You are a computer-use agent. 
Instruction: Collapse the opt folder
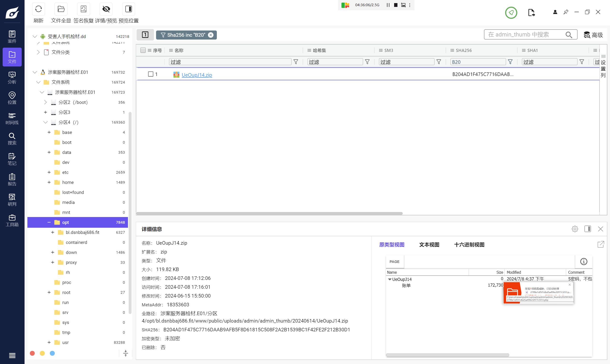coord(49,222)
